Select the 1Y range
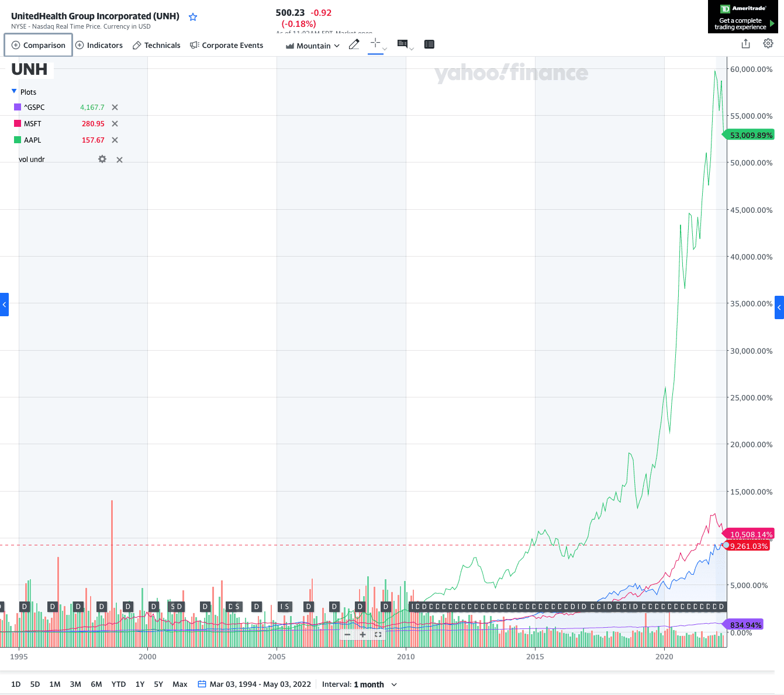 pos(140,684)
